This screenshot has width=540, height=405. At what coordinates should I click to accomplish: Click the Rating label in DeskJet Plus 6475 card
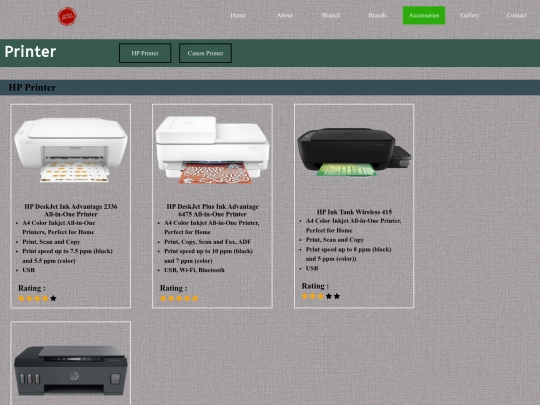(173, 288)
